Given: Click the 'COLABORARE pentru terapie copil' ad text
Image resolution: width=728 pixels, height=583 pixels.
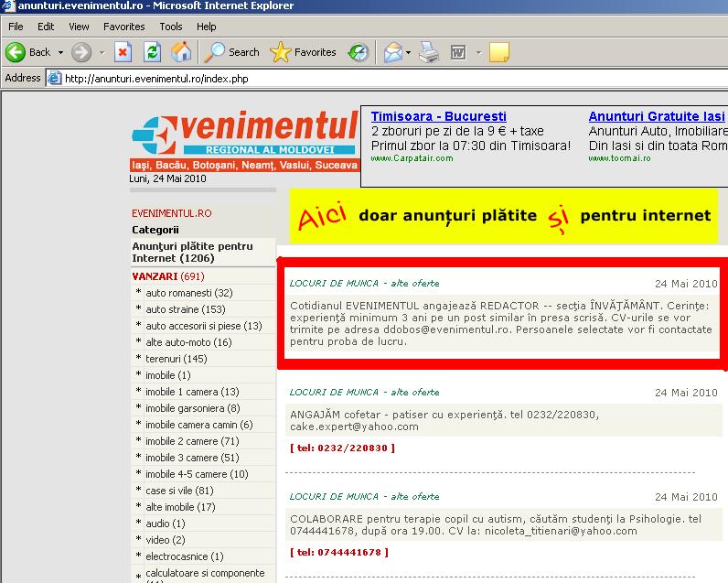Looking at the screenshot, I should [496, 525].
